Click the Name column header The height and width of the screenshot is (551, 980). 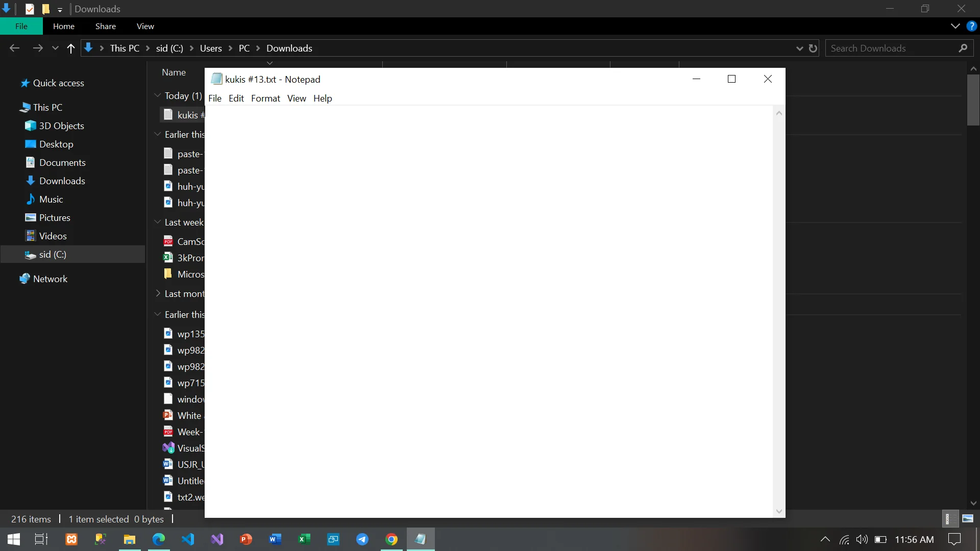coord(174,72)
